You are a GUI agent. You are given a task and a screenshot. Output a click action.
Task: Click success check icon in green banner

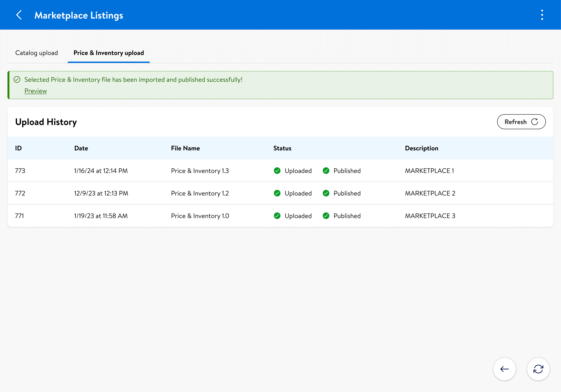(x=17, y=80)
